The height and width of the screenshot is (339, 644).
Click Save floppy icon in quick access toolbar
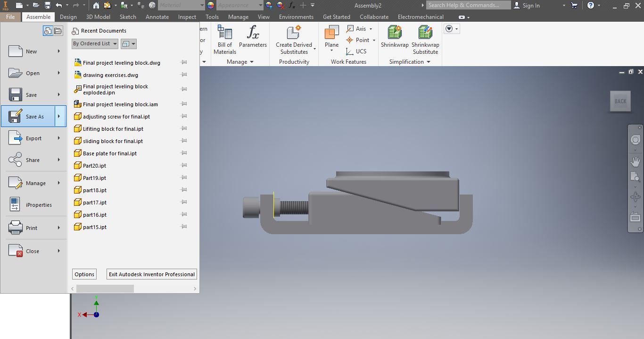(x=48, y=5)
